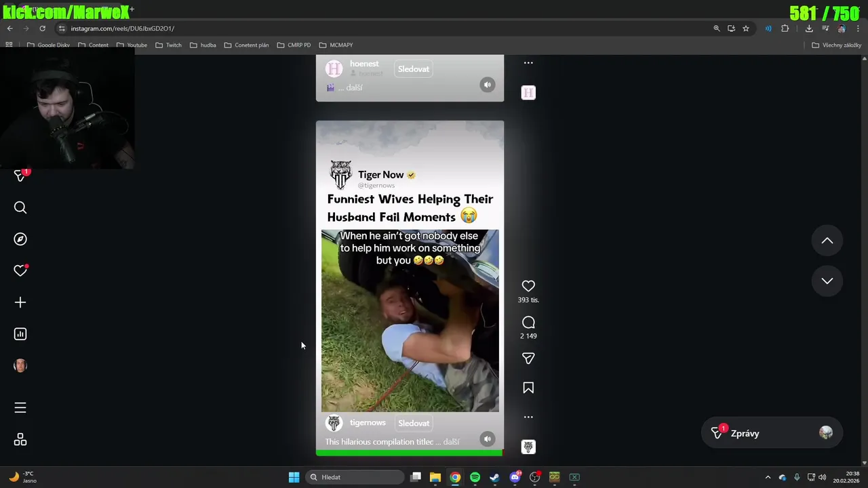Open notifications heart icon in sidebar
The image size is (868, 488).
[20, 270]
